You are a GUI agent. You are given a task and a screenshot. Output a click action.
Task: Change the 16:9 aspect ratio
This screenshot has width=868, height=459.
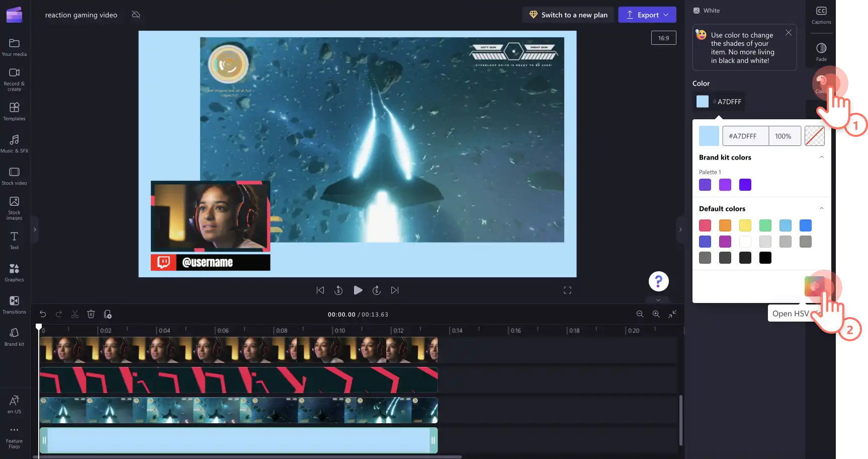[664, 38]
